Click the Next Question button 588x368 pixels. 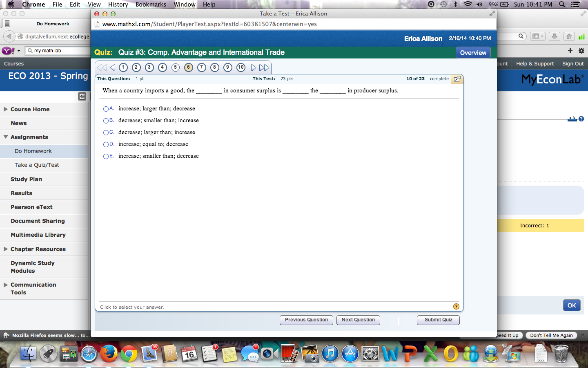coord(358,320)
